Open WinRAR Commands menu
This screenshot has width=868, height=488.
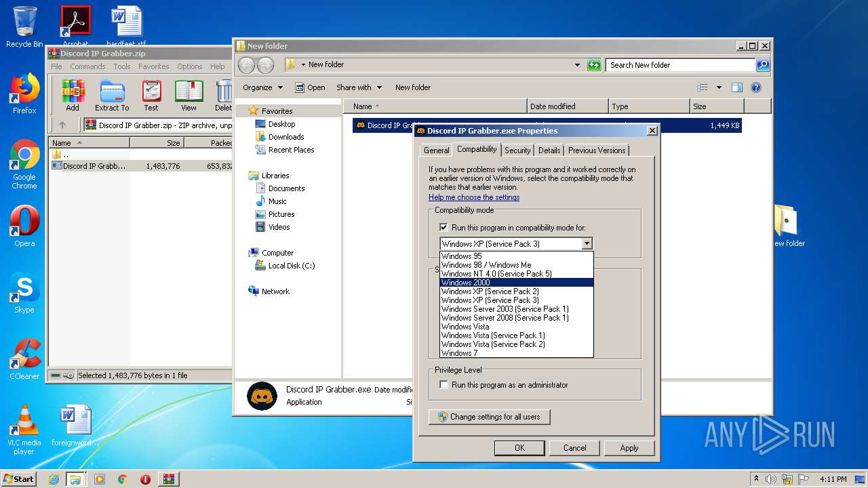[87, 66]
